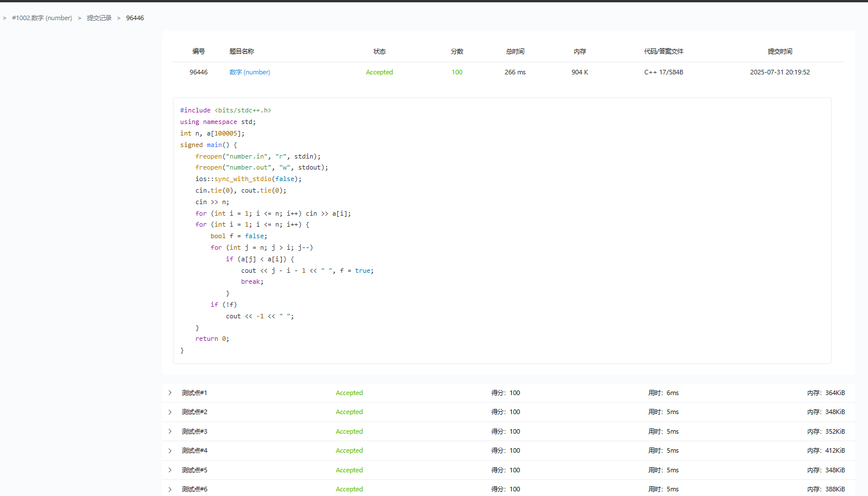
Task: Open the #1002 数字 (number) breadcrumb link
Action: point(42,18)
